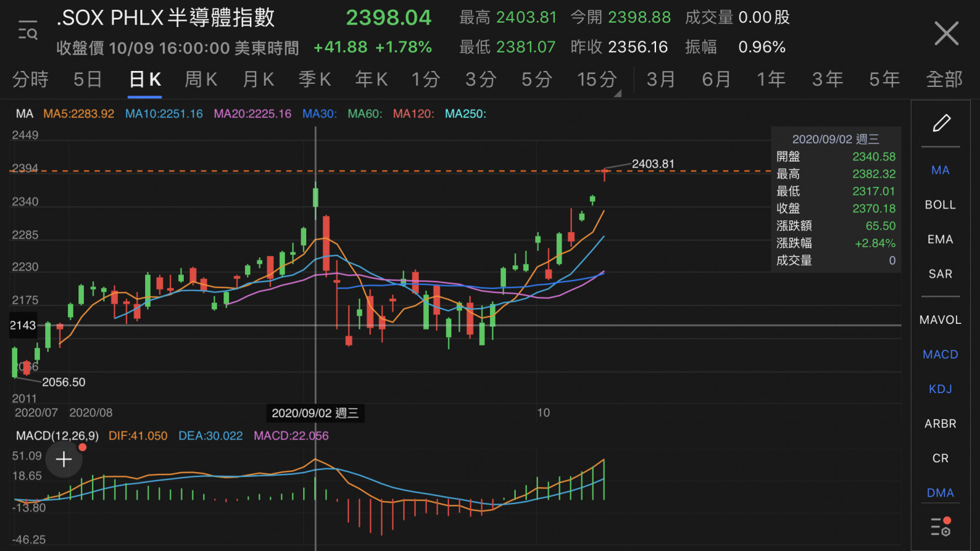980x551 pixels.
Task: Click the DIF:41.050 value
Action: [x=138, y=436]
